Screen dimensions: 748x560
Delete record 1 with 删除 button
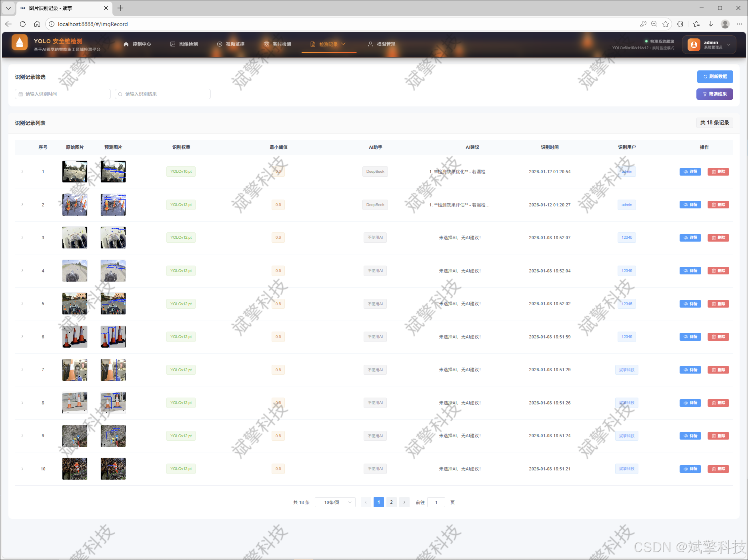[x=718, y=172]
